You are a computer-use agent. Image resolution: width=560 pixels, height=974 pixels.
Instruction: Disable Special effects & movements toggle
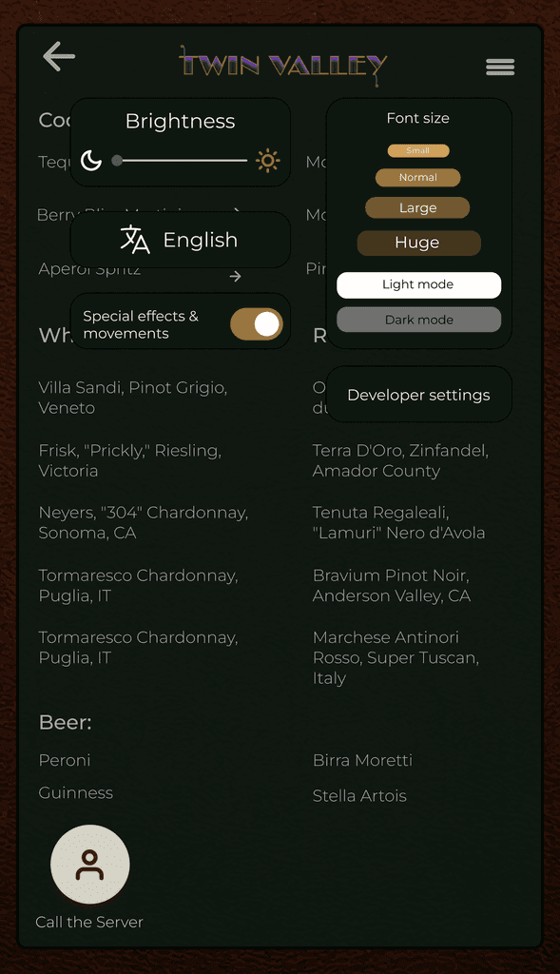point(257,324)
